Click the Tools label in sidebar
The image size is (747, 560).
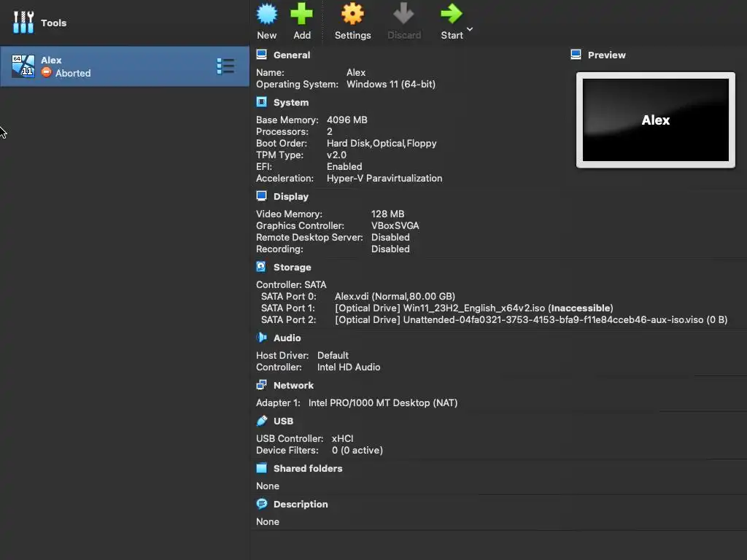53,23
